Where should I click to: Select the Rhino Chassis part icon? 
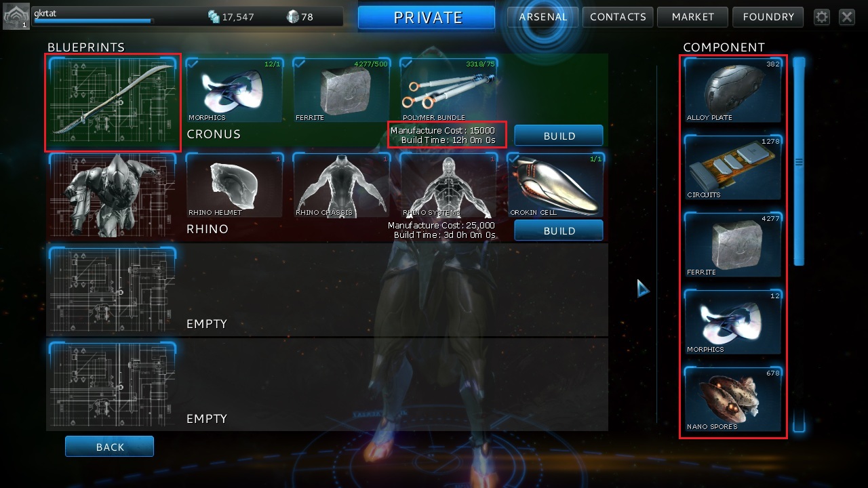click(x=341, y=185)
